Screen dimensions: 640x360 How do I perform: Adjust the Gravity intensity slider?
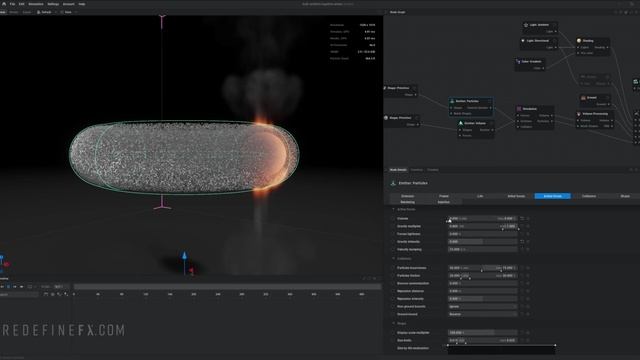482,242
